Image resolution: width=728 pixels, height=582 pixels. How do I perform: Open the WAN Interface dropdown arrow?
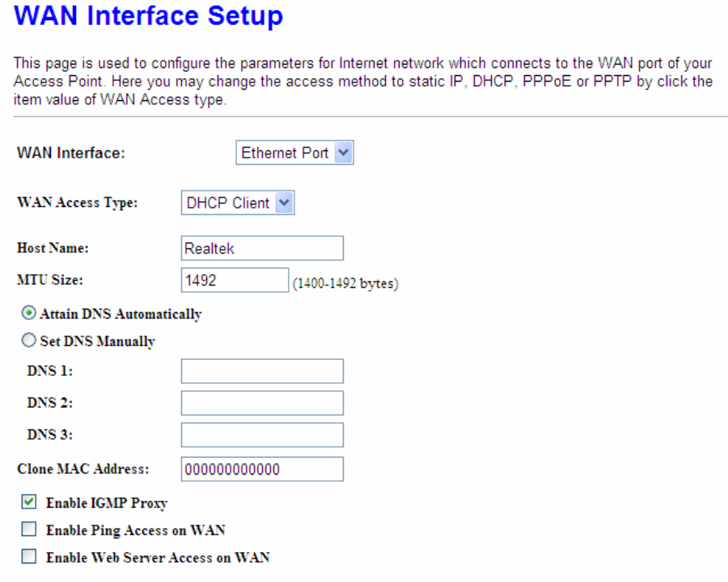pyautogui.click(x=343, y=152)
